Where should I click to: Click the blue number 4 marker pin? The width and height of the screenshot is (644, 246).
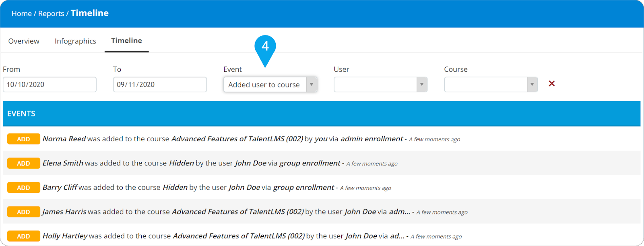click(265, 47)
